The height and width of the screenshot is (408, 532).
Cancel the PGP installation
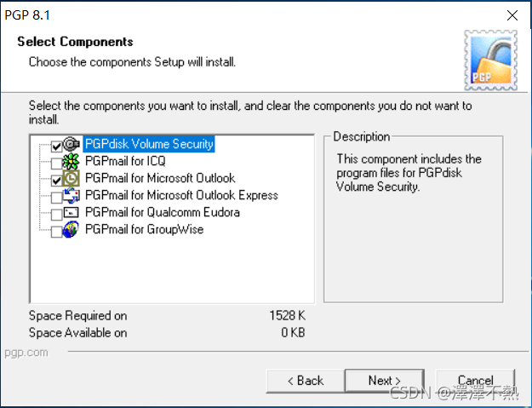click(x=475, y=381)
